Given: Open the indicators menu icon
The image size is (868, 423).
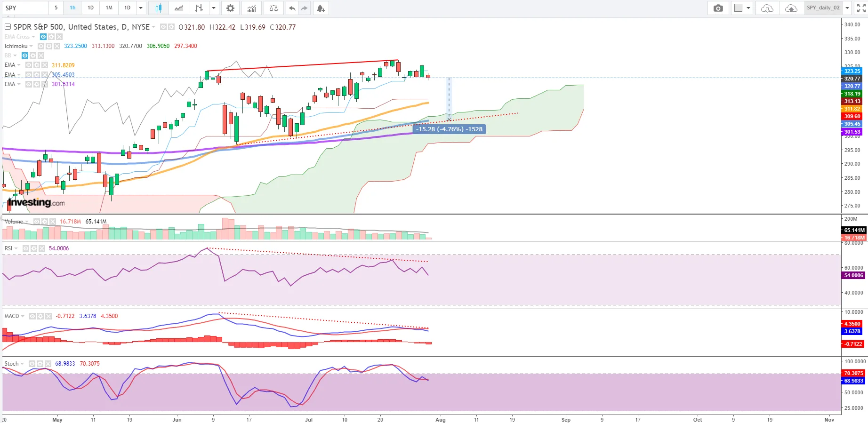Looking at the screenshot, I should click(x=252, y=8).
